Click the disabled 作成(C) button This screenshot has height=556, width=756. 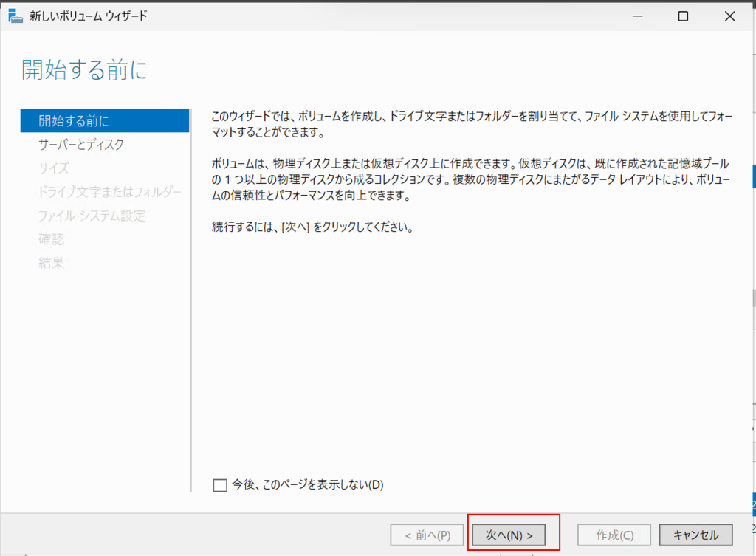[614, 535]
